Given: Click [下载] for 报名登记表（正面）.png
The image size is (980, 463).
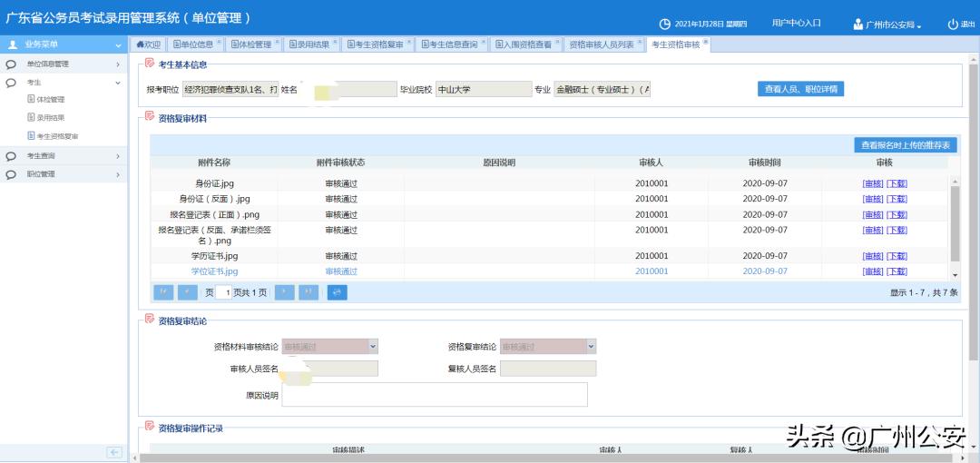Looking at the screenshot, I should 897,214.
